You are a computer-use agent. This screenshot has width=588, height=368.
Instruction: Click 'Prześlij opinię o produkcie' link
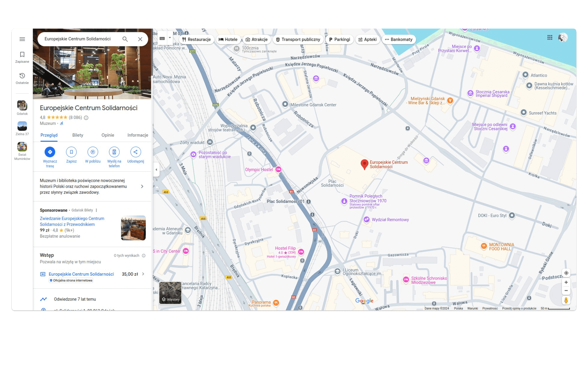pyautogui.click(x=519, y=309)
